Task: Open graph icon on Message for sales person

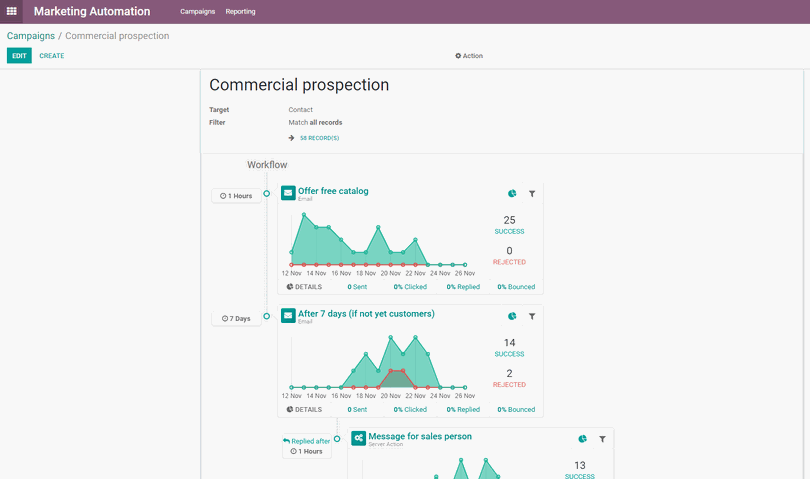Action: pos(583,439)
